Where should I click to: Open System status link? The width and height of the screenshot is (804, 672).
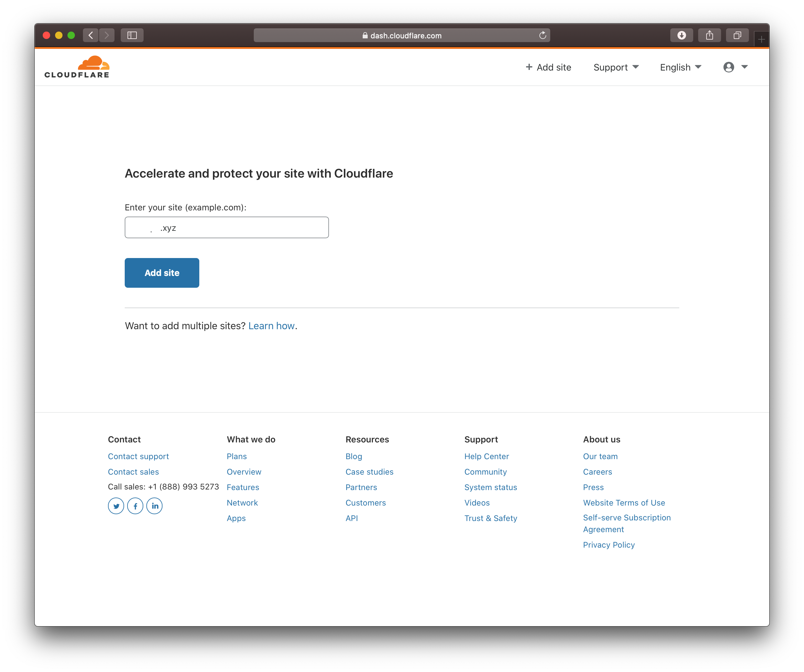[491, 487]
